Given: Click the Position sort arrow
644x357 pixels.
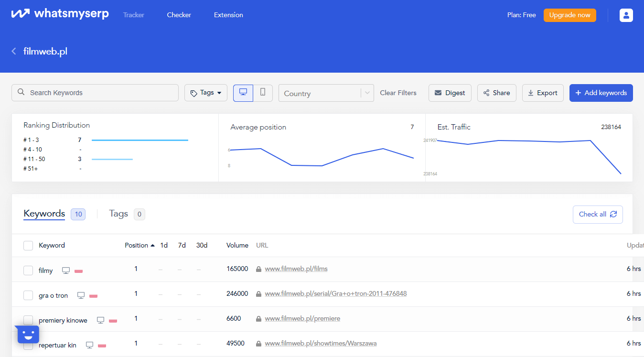Looking at the screenshot, I should [152, 245].
